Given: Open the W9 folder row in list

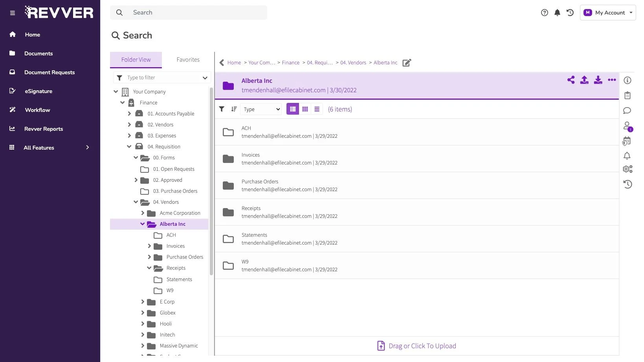Looking at the screenshot, I should point(417,265).
